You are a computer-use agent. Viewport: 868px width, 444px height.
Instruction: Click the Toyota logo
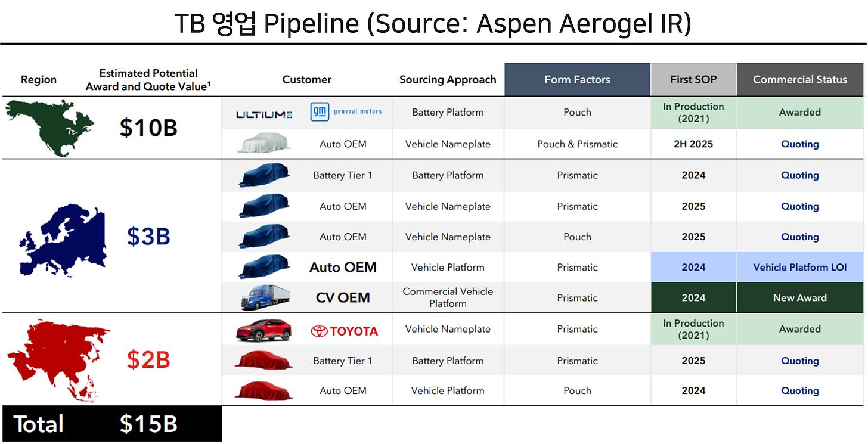coord(345,331)
